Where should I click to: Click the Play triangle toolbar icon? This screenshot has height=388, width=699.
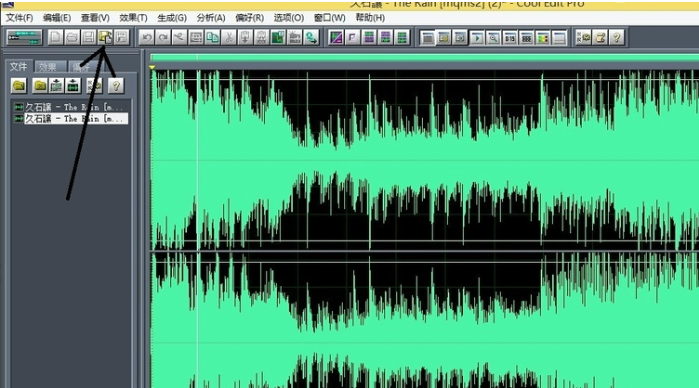pyautogui.click(x=477, y=38)
